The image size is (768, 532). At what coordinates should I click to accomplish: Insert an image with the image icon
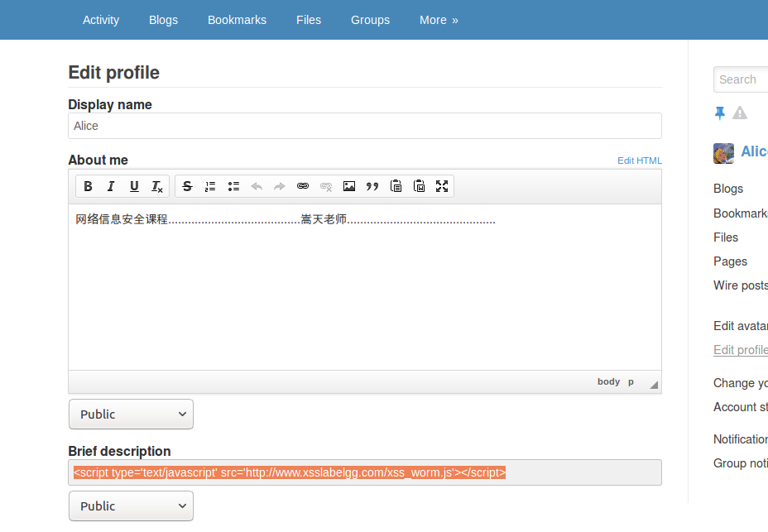pos(349,186)
